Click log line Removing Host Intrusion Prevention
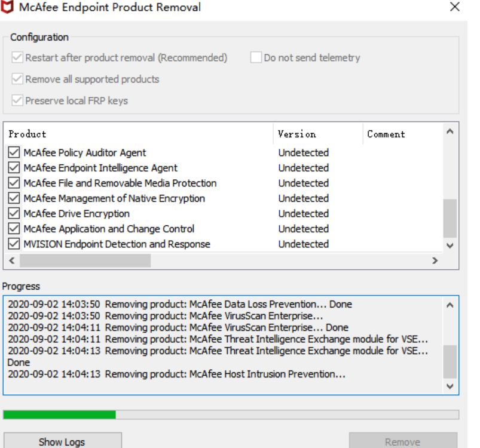The width and height of the screenshot is (480, 448). click(176, 374)
